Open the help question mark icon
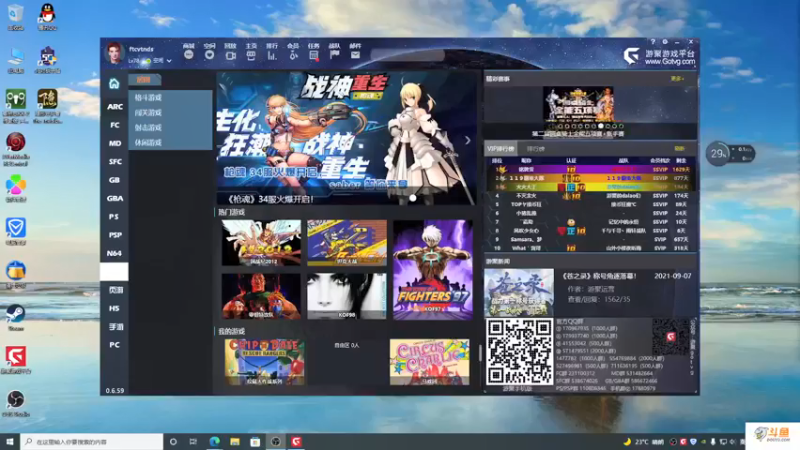Viewport: 800px width, 450px height. 653,42
